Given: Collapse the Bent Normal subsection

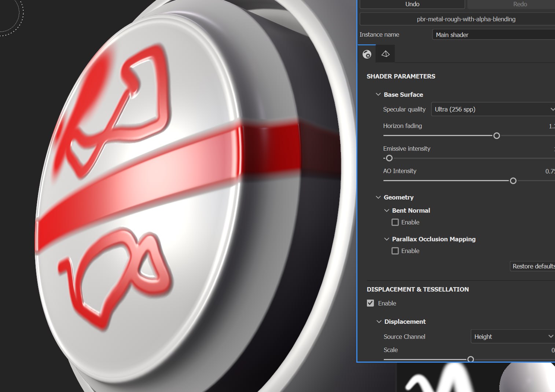Looking at the screenshot, I should coord(386,210).
